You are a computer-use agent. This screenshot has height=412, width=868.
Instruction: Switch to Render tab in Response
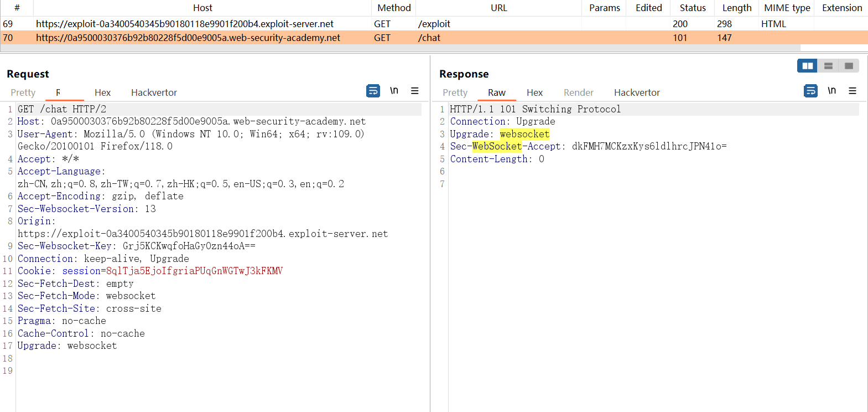578,92
